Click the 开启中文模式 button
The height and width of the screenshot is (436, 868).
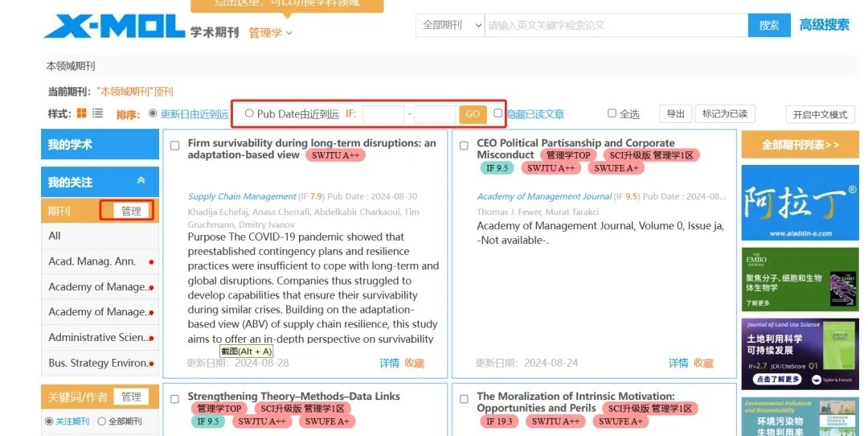[820, 114]
